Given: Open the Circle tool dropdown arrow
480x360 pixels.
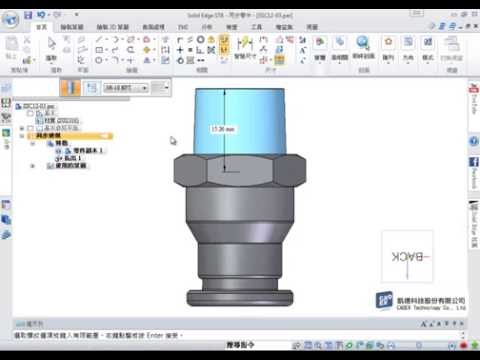Looking at the screenshot, I should pyautogui.click(x=106, y=60).
